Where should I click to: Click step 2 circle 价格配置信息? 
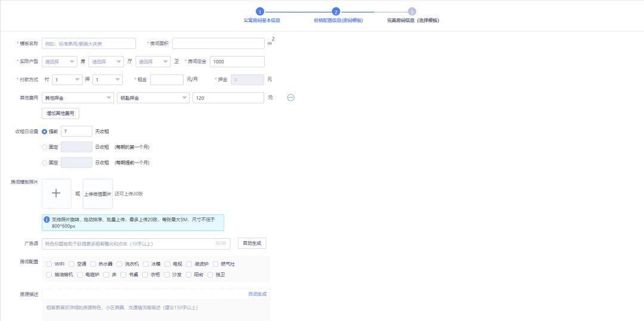pos(336,11)
